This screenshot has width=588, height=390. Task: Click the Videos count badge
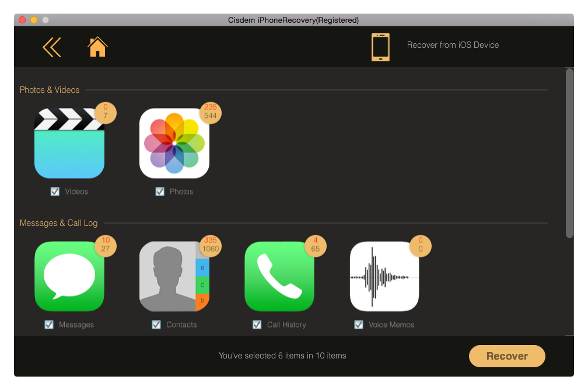tap(106, 112)
